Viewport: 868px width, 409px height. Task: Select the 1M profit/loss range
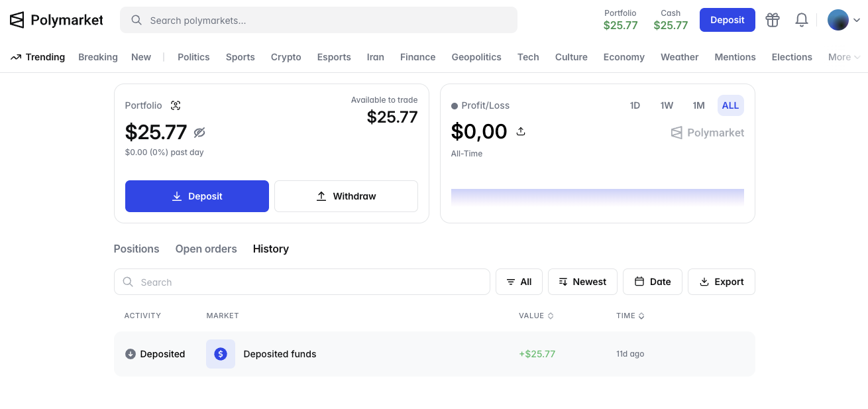click(x=698, y=105)
